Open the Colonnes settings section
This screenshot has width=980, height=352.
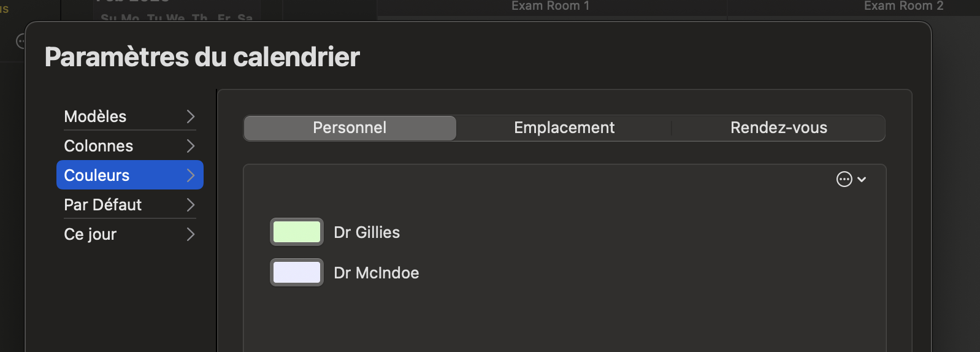click(x=130, y=146)
